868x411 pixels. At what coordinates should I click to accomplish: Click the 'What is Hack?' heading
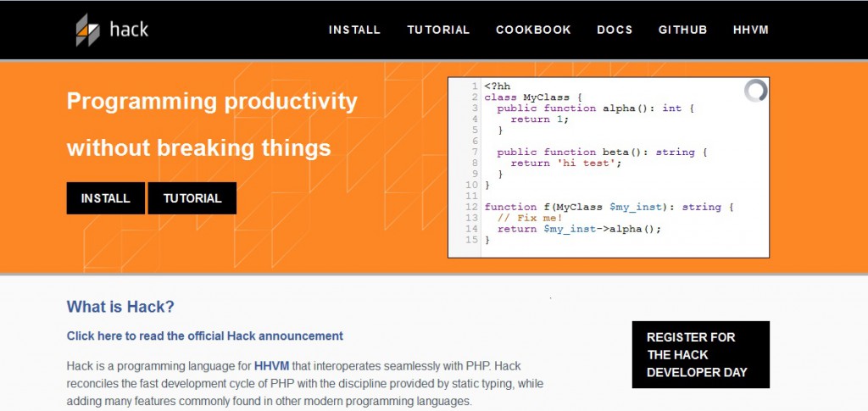[120, 307]
